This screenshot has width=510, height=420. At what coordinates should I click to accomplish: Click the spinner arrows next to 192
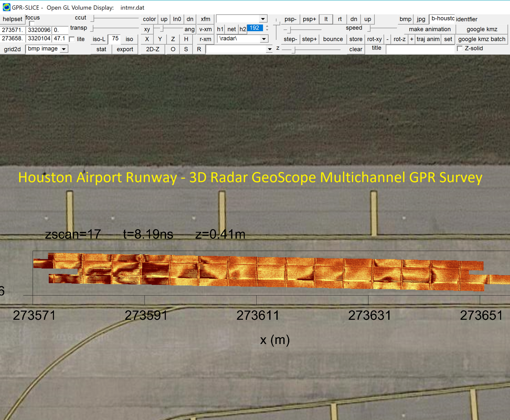pyautogui.click(x=267, y=28)
